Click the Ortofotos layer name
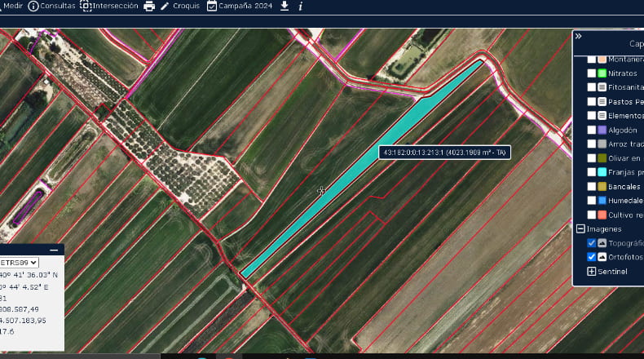Viewport: 644px width, 359px height. coord(625,257)
